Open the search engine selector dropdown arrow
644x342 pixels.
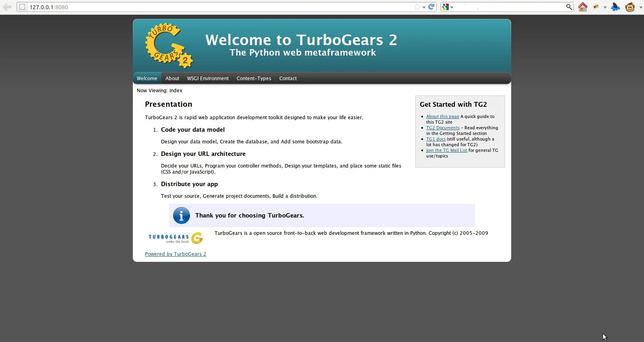[452, 7]
